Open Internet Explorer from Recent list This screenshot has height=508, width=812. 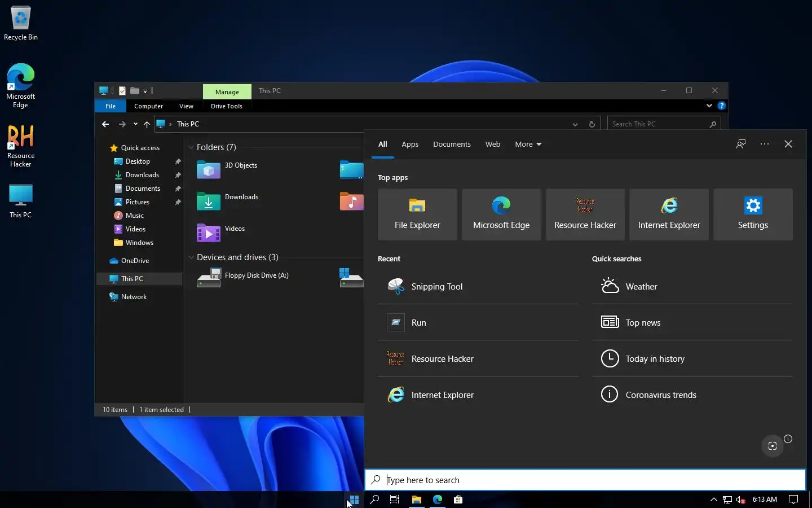point(478,395)
